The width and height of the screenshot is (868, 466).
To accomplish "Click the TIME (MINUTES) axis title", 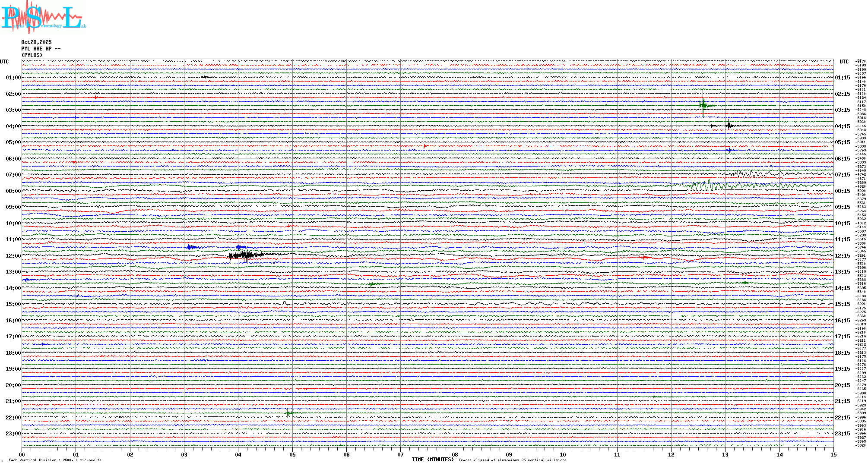I will 433,460.
